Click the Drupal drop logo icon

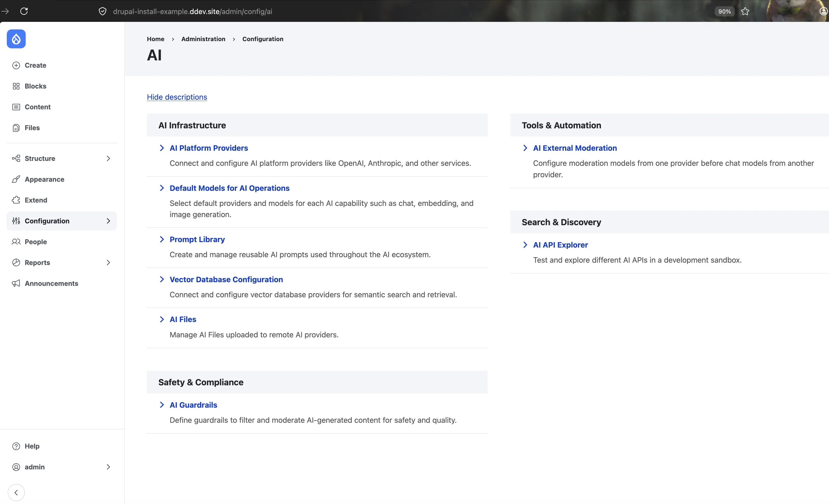point(16,39)
